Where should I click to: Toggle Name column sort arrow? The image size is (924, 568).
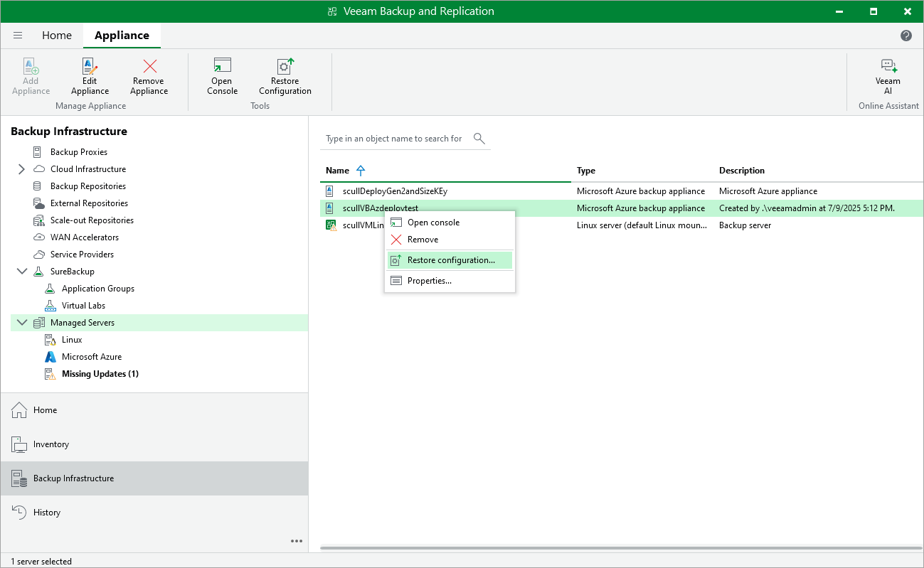pyautogui.click(x=361, y=171)
